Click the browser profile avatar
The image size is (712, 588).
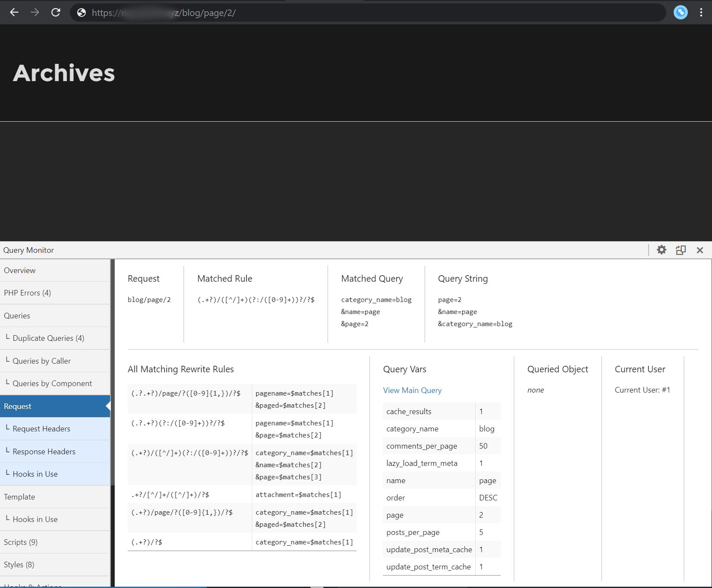[681, 13]
